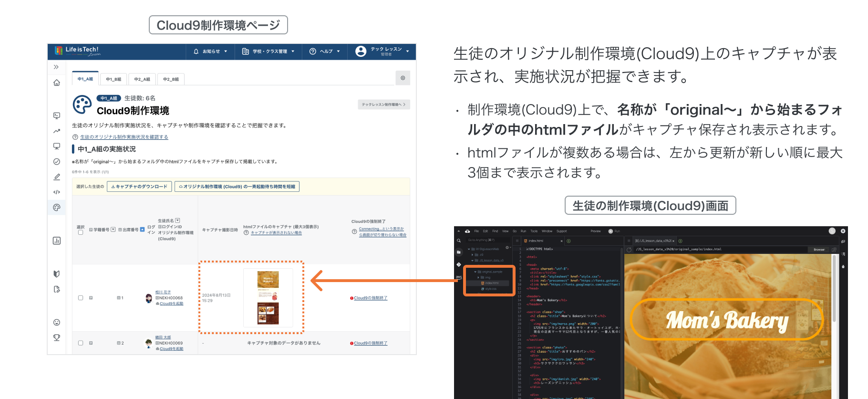Open the お知らせ notifications dropdown

coord(210,52)
